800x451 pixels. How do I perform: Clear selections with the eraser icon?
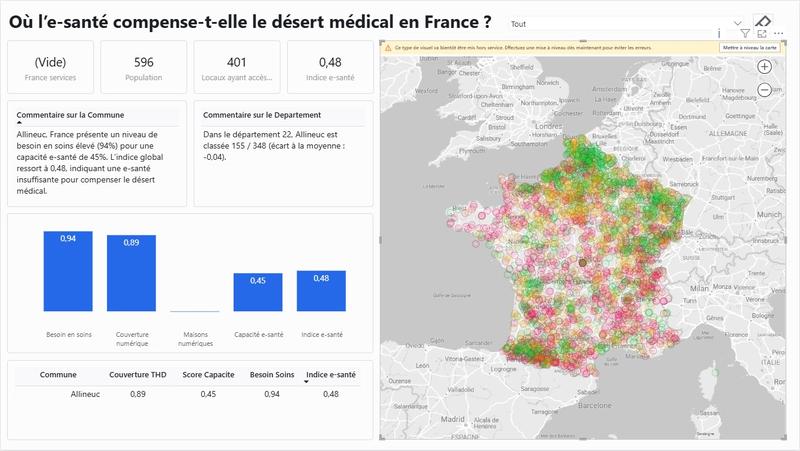pyautogui.click(x=762, y=21)
